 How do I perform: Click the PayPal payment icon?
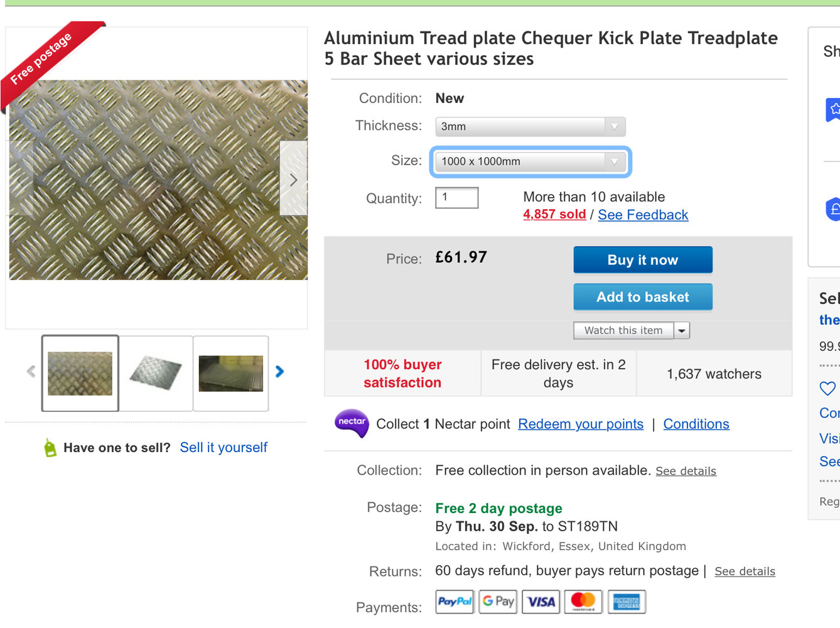(455, 602)
